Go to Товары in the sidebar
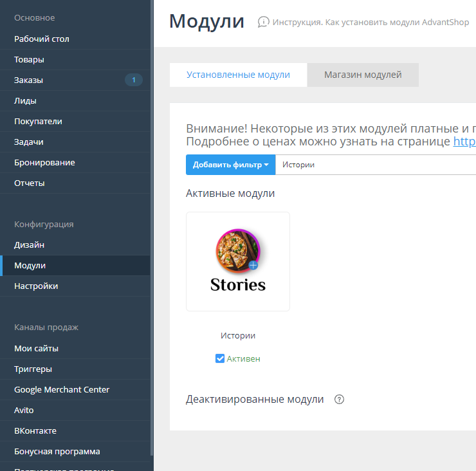 pyautogui.click(x=29, y=60)
